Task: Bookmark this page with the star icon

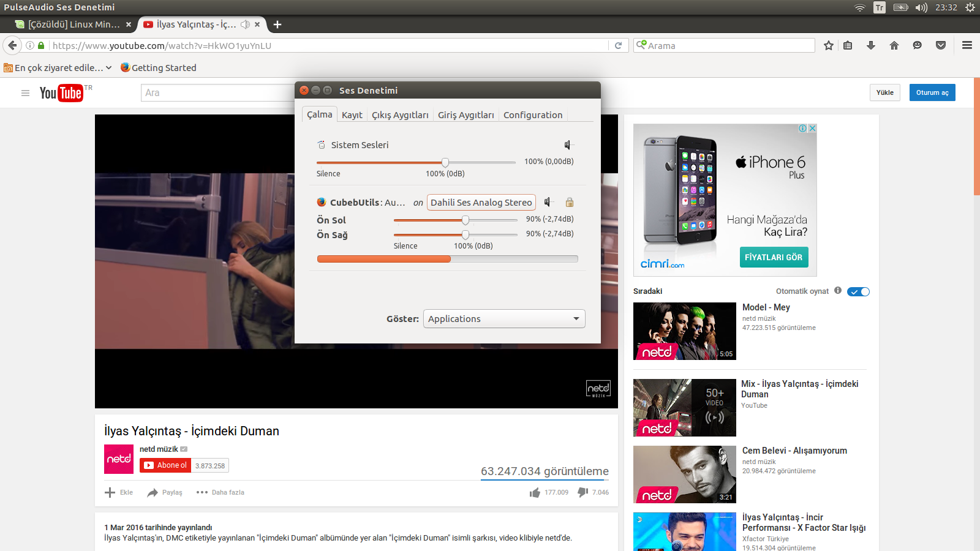Action: tap(829, 45)
